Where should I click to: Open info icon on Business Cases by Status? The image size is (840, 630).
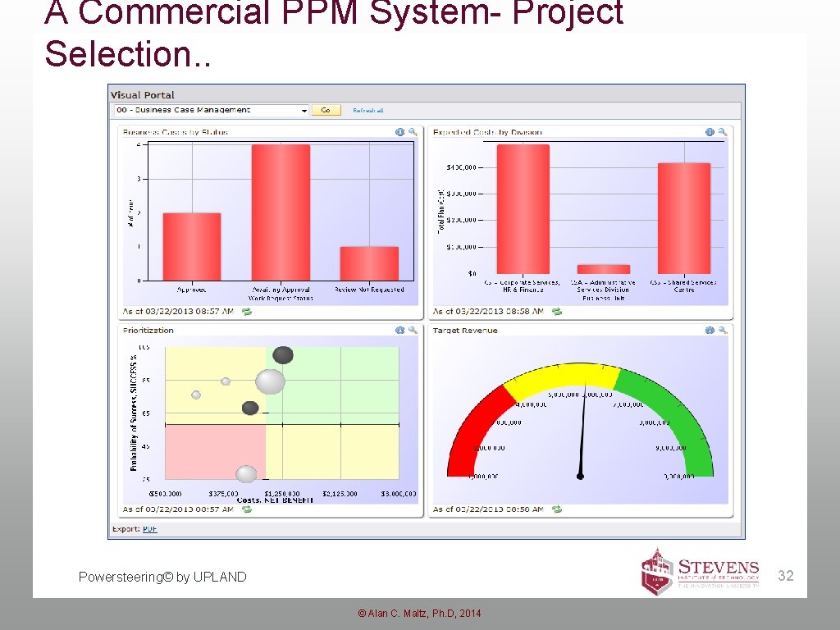click(x=399, y=132)
